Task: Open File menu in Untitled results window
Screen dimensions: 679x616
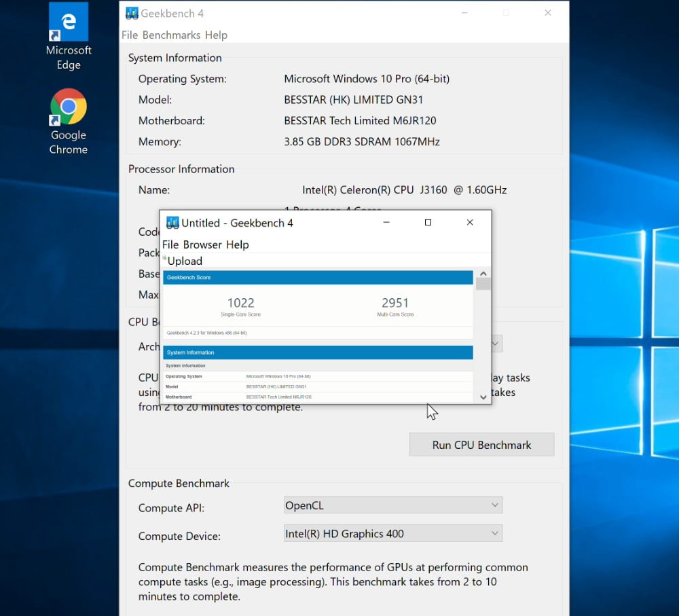Action: click(x=170, y=244)
